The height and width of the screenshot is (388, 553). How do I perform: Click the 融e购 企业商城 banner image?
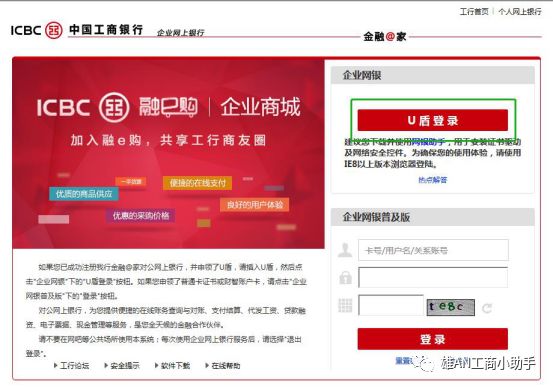click(x=169, y=154)
